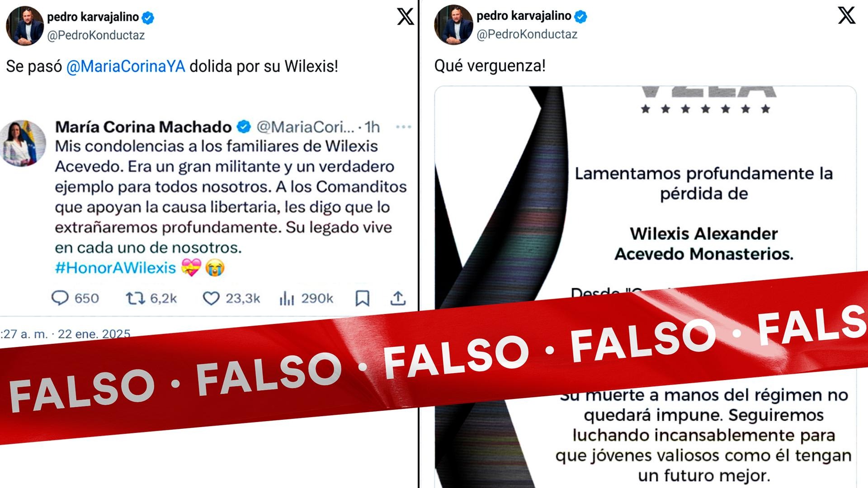Click the reply comment bubble icon
Screen dimensions: 868x488
point(60,298)
